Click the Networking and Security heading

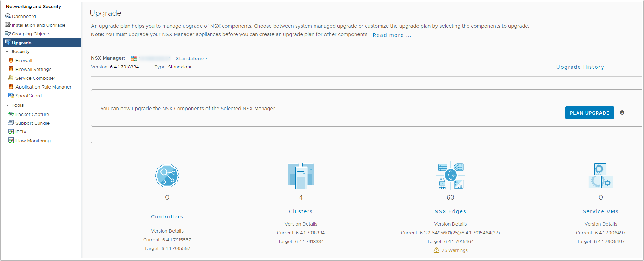pos(33,6)
